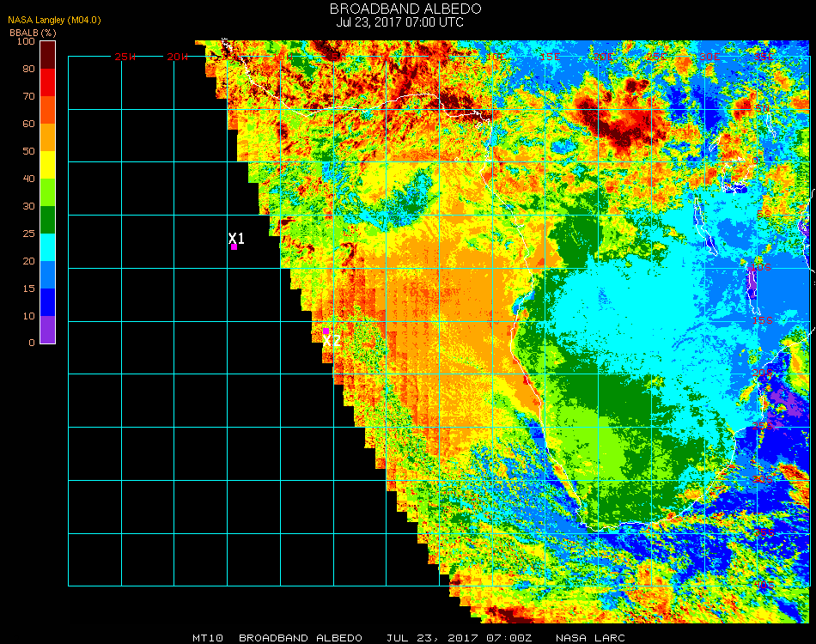Screen dimensions: 816x644
Task: Click the 35S latitude label
Action: tap(764, 532)
